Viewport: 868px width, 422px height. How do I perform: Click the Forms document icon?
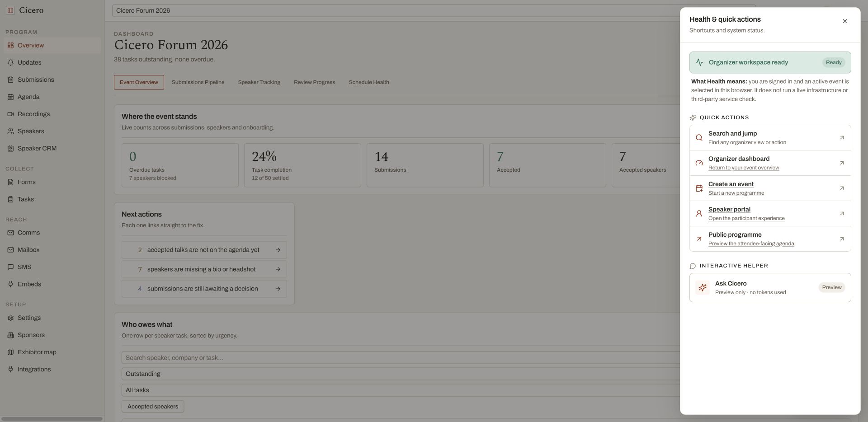click(x=10, y=182)
